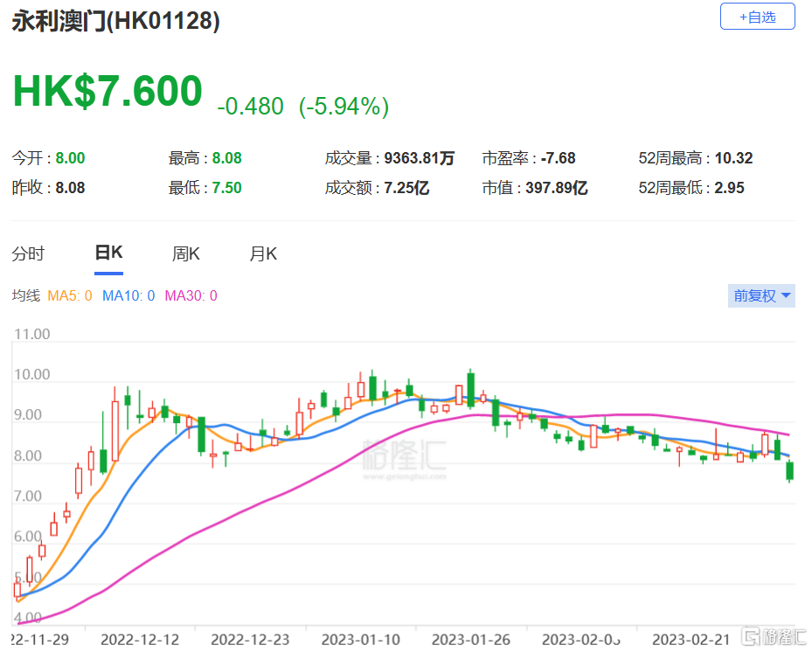Click the dropdown arrow beside 前复权

click(786, 295)
